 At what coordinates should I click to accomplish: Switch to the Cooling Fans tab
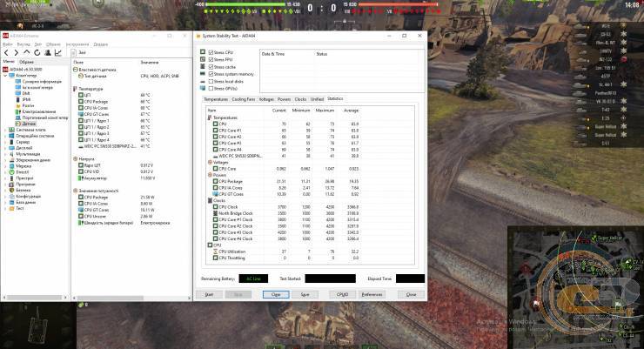point(243,99)
